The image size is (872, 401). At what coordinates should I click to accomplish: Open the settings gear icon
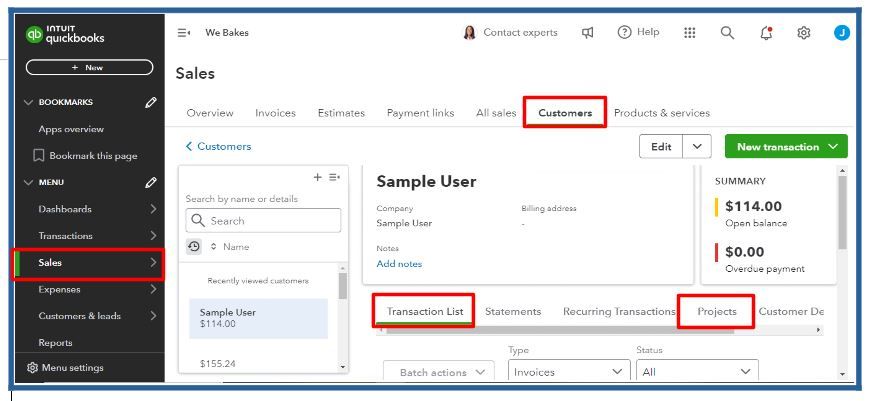coord(804,33)
